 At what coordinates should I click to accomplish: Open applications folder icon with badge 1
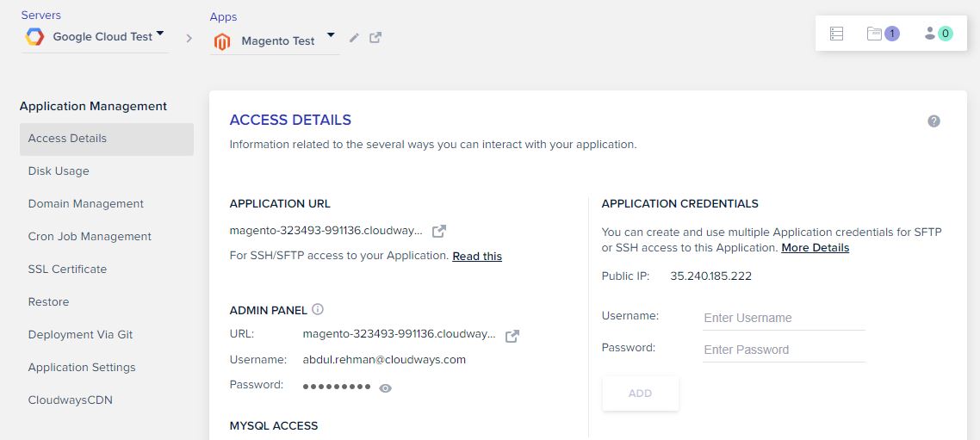[883, 34]
